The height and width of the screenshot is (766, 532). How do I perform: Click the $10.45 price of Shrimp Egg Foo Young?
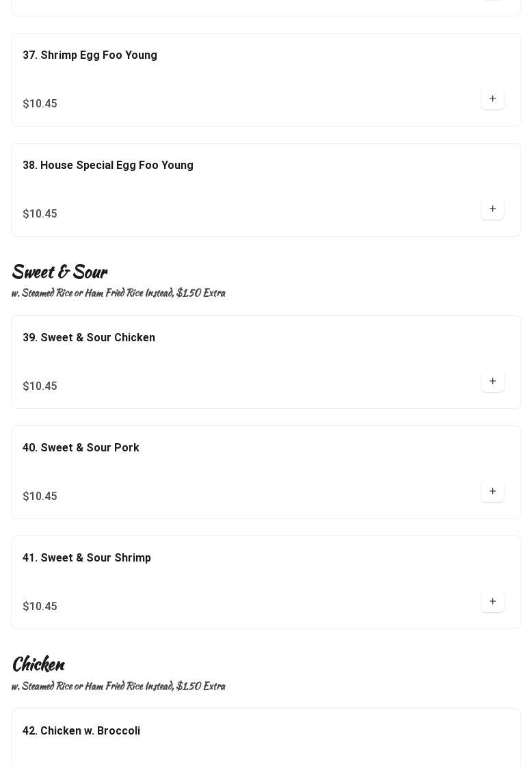(x=40, y=104)
